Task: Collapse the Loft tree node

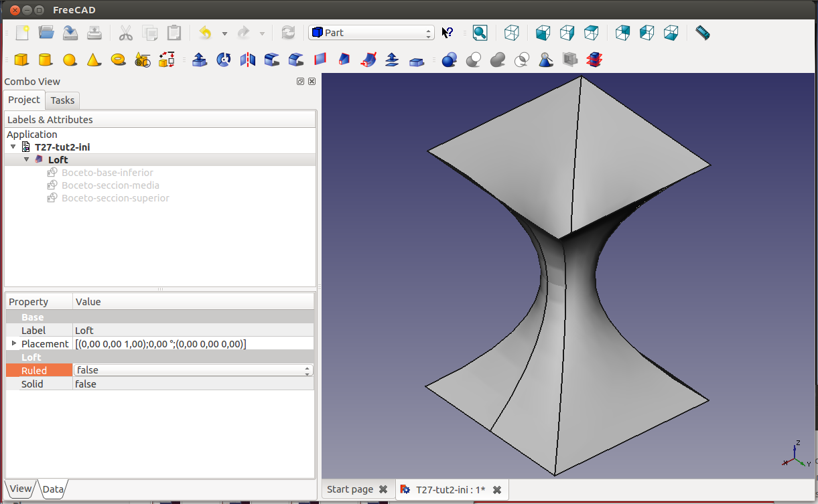Action: [x=27, y=160]
